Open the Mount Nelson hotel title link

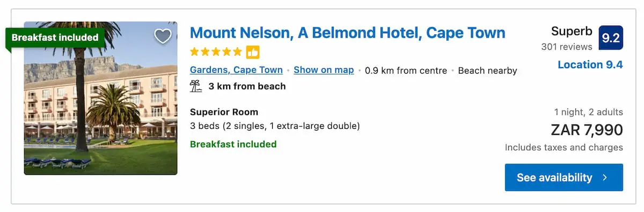(348, 33)
